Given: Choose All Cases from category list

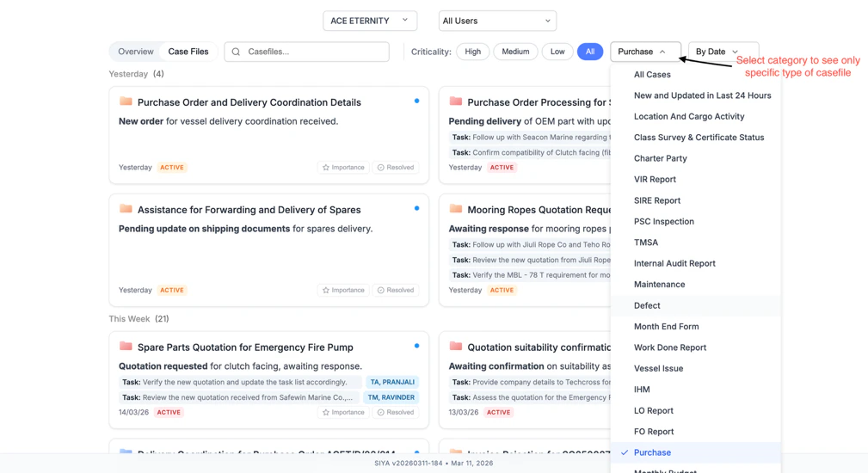Looking at the screenshot, I should (696, 74).
